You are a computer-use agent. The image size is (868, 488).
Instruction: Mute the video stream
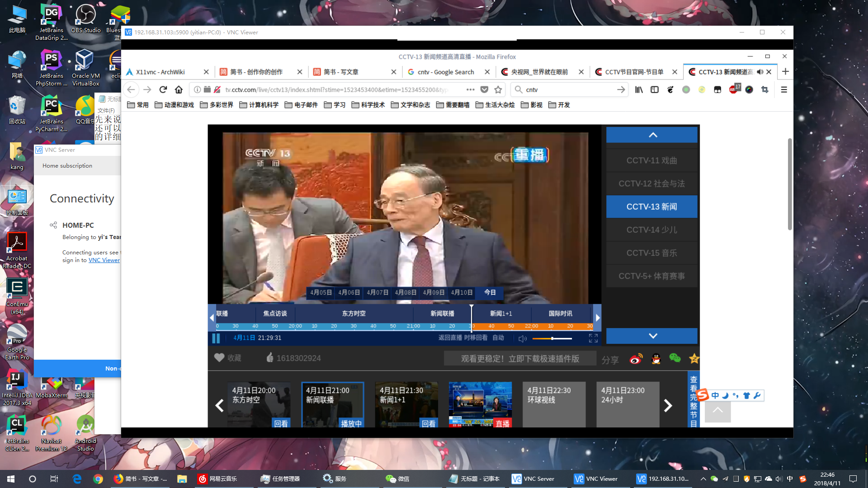[x=522, y=338]
